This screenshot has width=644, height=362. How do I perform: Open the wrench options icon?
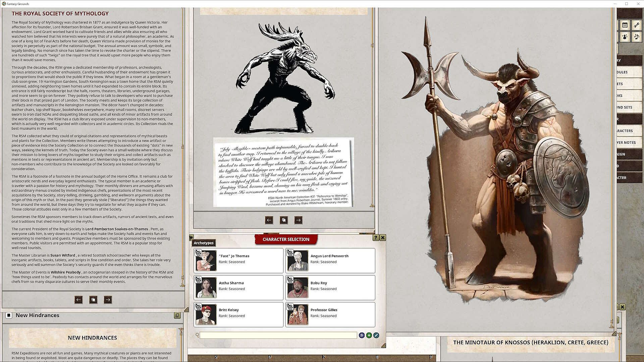(x=636, y=25)
